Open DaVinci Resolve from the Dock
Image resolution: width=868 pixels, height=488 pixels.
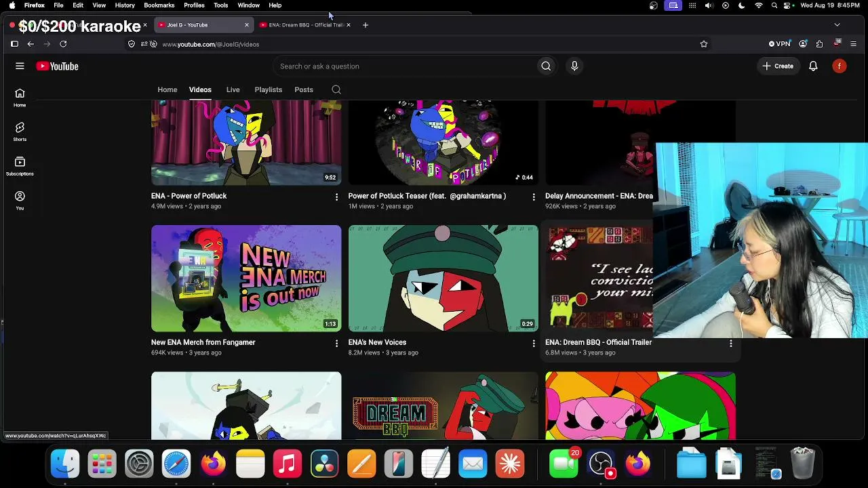coord(324,464)
